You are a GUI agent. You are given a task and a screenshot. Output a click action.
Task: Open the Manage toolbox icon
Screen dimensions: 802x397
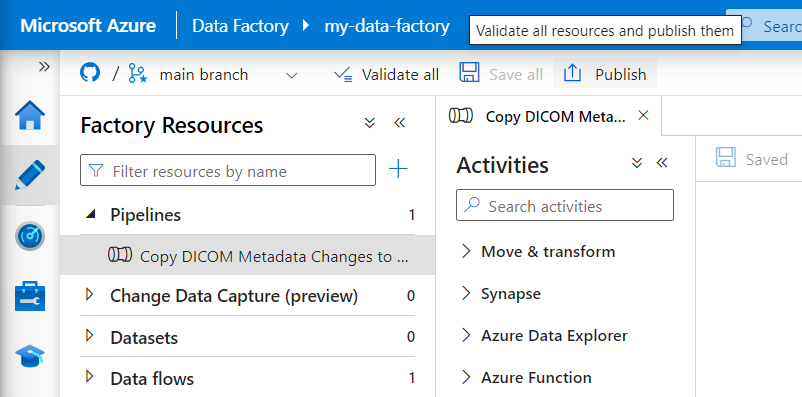(30, 296)
